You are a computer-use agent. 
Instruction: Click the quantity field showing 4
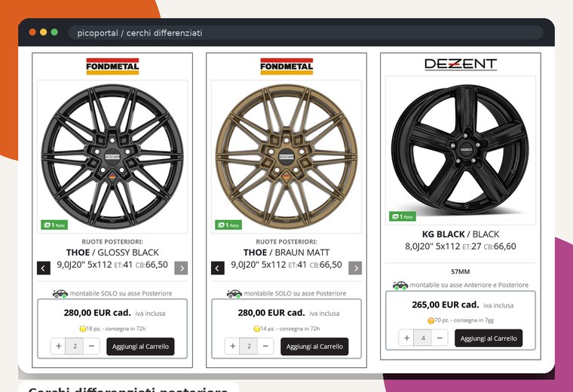tap(423, 338)
